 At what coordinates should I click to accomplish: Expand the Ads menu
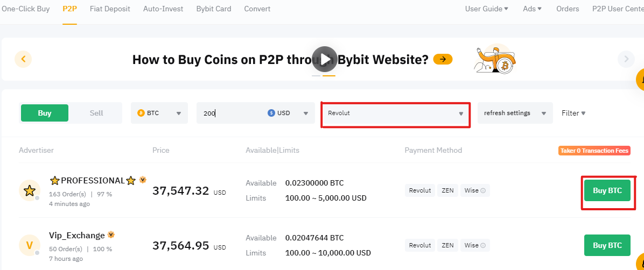[533, 9]
